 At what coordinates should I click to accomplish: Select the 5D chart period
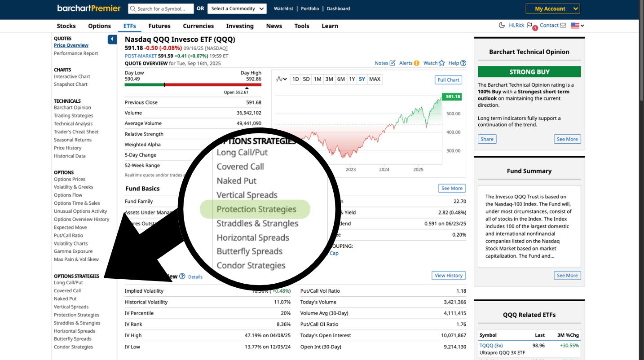click(x=306, y=79)
